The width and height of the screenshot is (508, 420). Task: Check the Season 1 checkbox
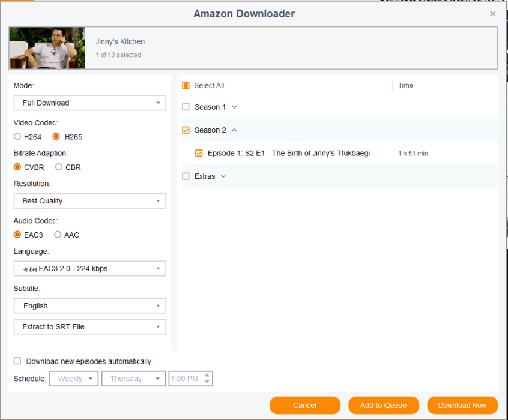(x=186, y=107)
